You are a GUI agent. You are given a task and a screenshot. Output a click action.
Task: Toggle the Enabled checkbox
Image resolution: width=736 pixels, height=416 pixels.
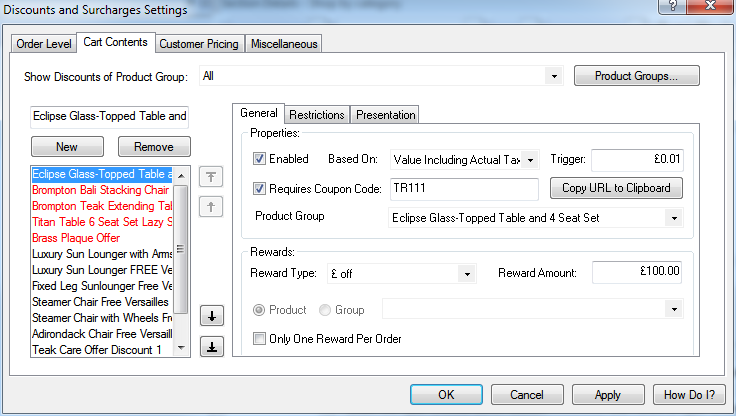coord(259,159)
